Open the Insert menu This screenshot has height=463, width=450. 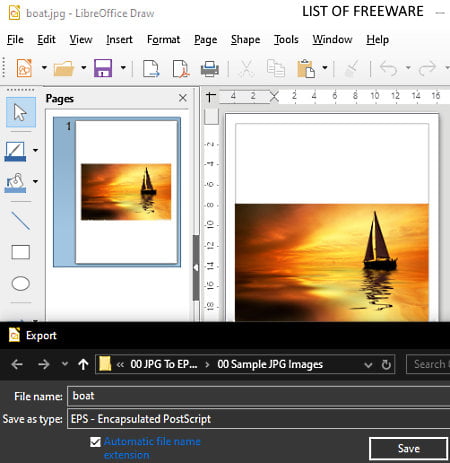tap(119, 40)
